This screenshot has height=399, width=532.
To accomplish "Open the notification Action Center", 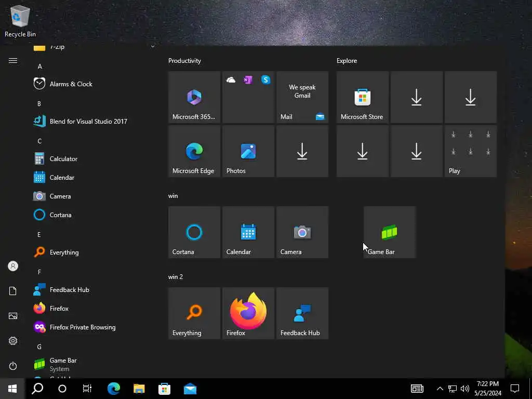I will coord(515,389).
